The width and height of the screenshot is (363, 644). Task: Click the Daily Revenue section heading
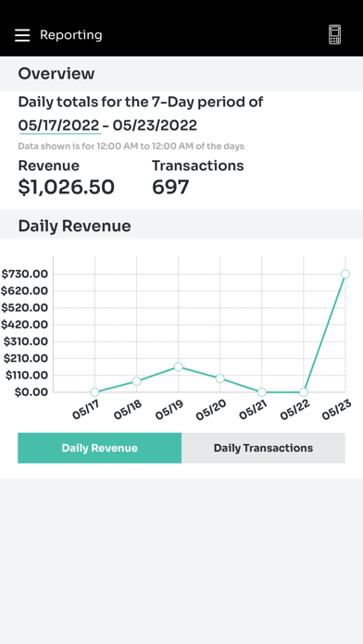click(74, 226)
